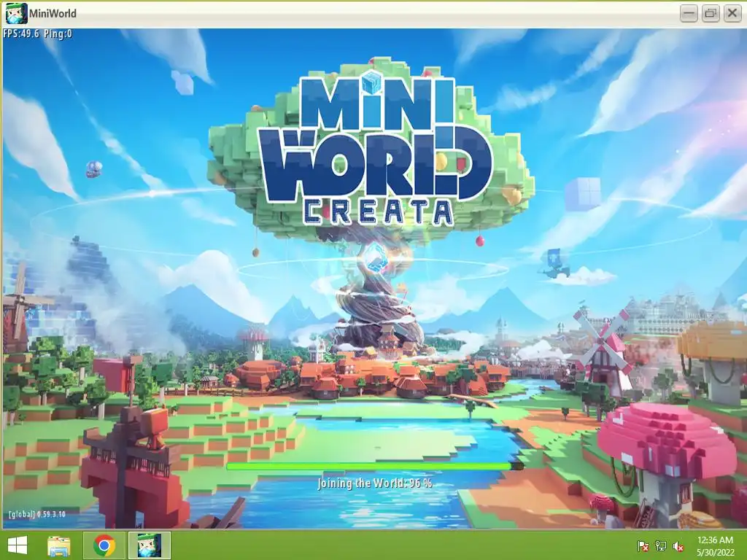Screen dimensions: 747x560
Task: Select the MiniWorld taskbar icon
Action: 150,545
